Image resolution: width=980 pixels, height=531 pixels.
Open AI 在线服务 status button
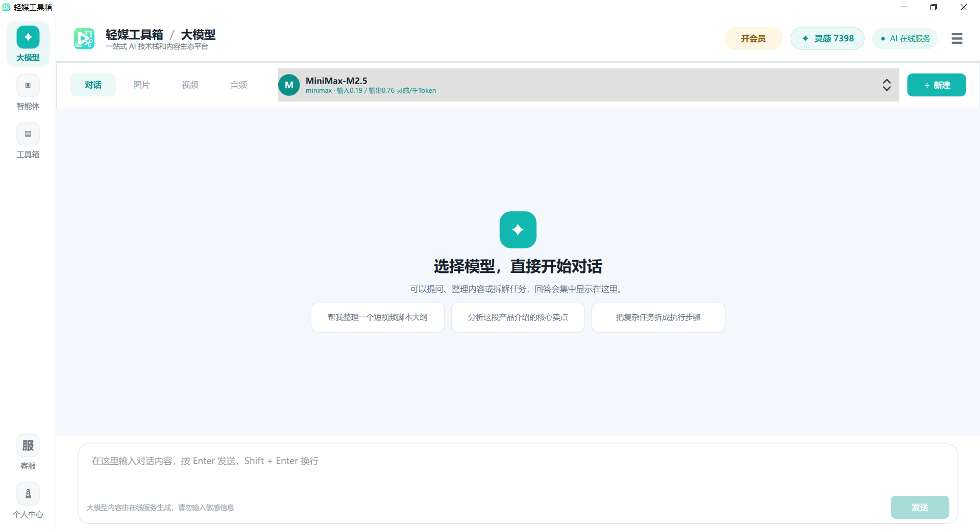(905, 39)
